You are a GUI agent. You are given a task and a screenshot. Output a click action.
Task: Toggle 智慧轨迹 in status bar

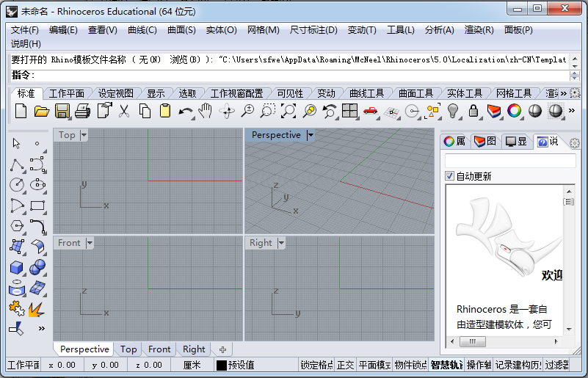446,365
